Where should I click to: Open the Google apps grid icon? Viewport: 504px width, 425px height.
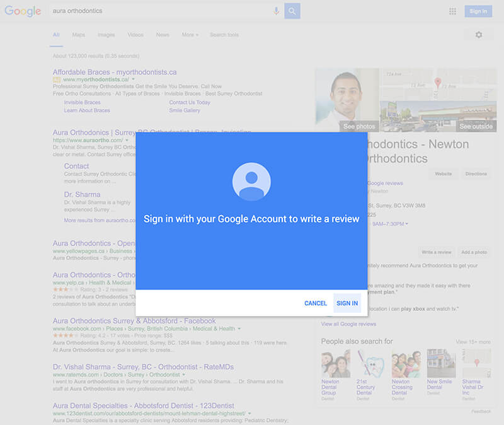[x=452, y=11]
